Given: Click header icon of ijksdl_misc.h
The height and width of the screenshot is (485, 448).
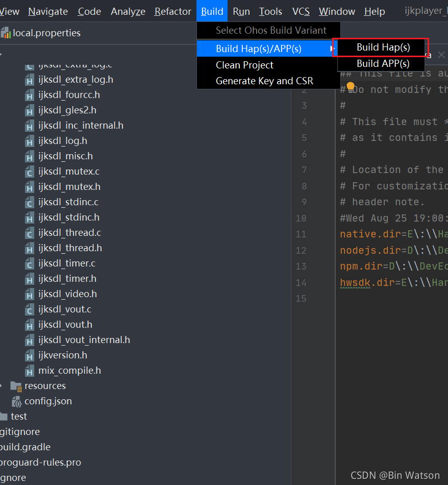Looking at the screenshot, I should pyautogui.click(x=30, y=157).
